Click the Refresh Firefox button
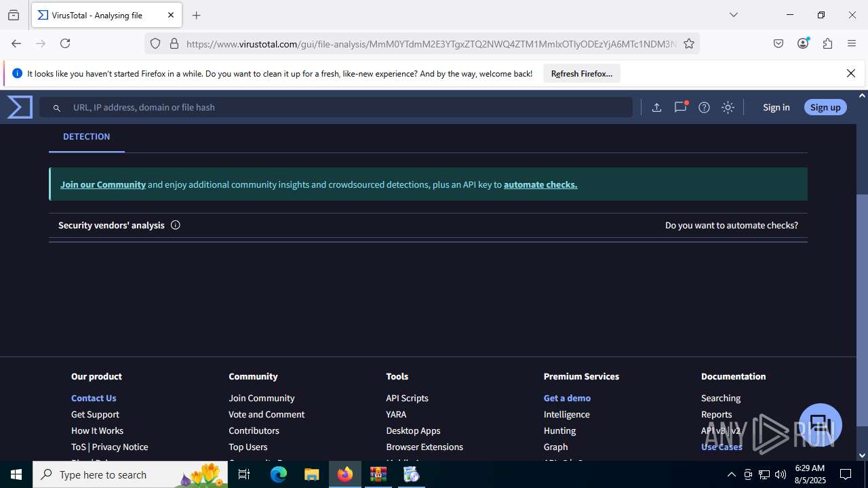 coord(582,73)
